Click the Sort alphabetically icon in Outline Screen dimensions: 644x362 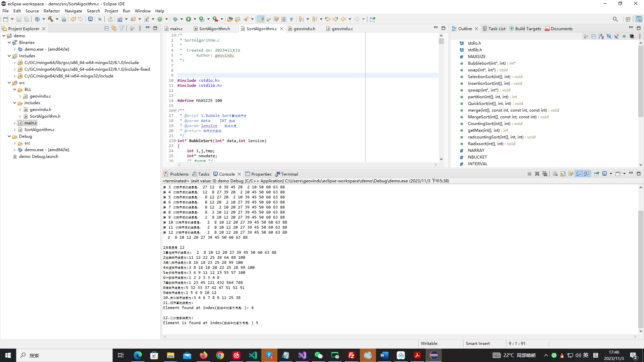pos(601,36)
